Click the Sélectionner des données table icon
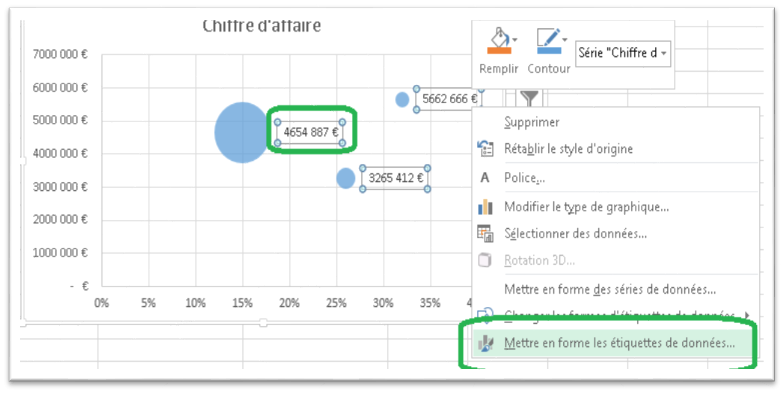The image size is (784, 394). point(485,234)
